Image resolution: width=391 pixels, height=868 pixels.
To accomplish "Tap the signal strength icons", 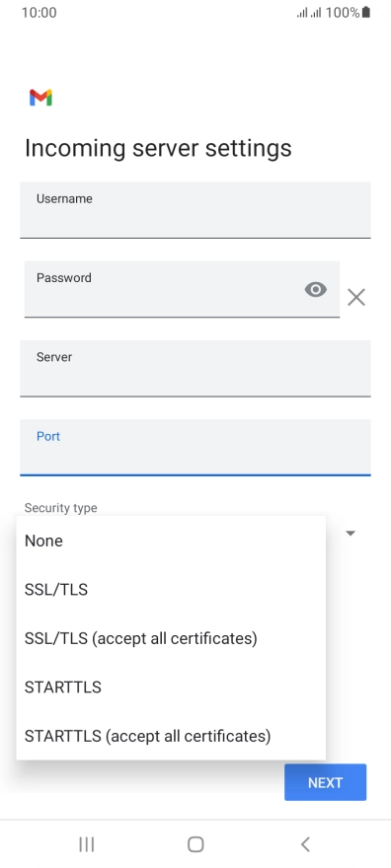I will point(309,12).
